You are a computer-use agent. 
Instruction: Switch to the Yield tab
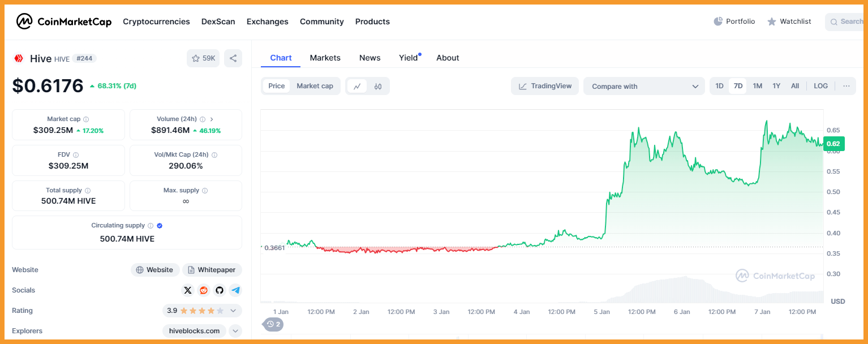point(409,58)
